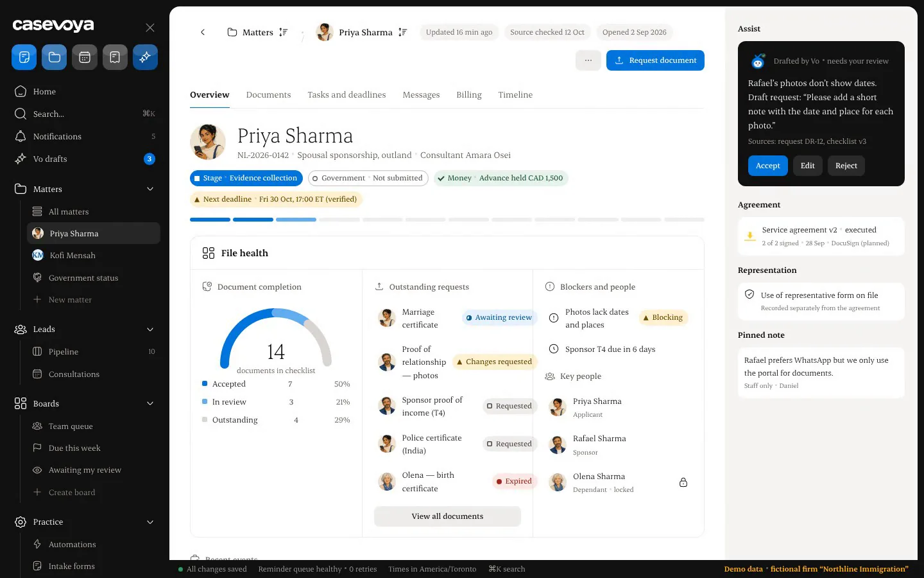Accept the Vo draft request

click(x=767, y=166)
